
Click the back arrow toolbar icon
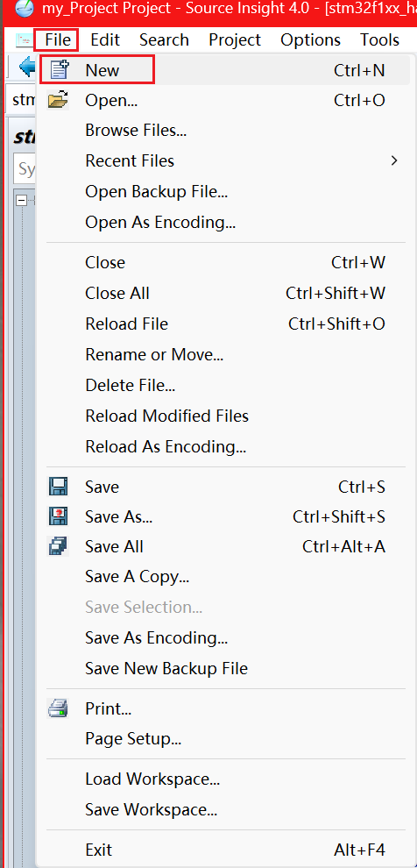coord(26,67)
